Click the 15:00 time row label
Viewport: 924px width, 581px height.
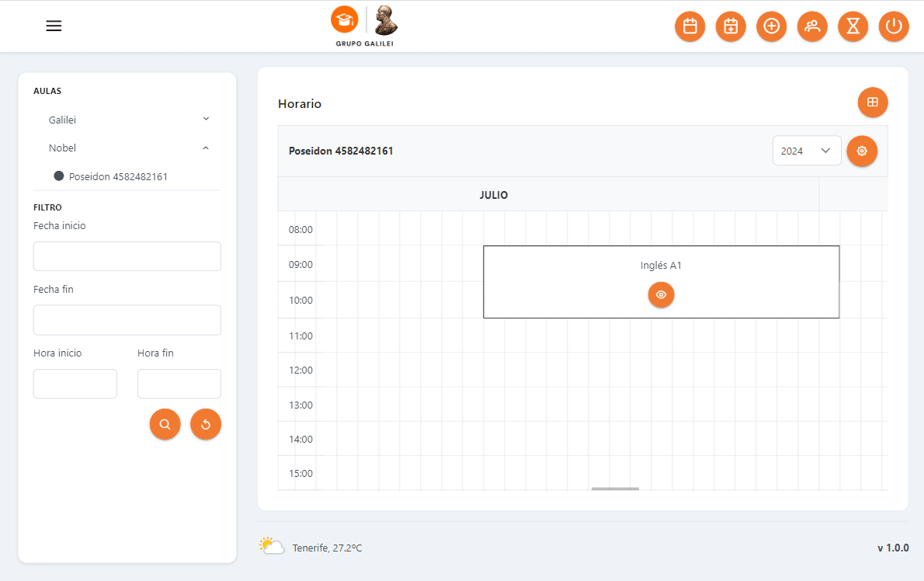[300, 473]
